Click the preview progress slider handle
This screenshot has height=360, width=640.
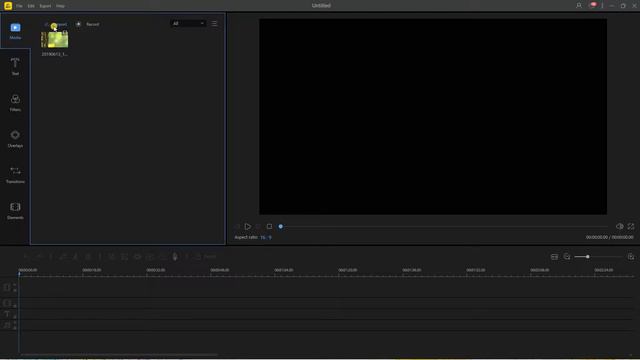click(x=280, y=226)
